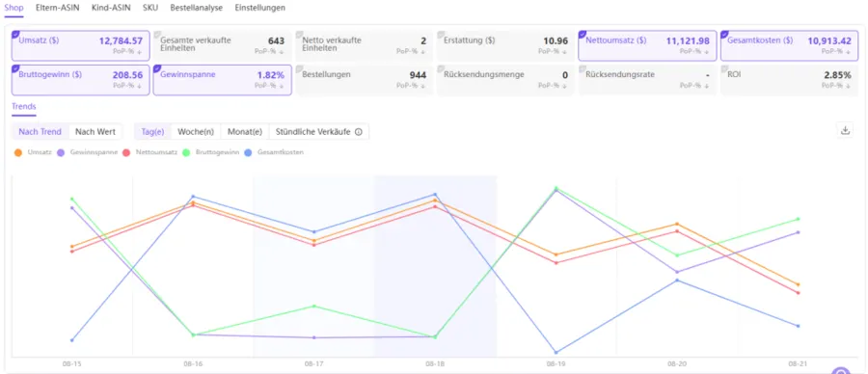The image size is (868, 374).
Task: Click the Bestellungen count 944
Action: click(x=418, y=75)
